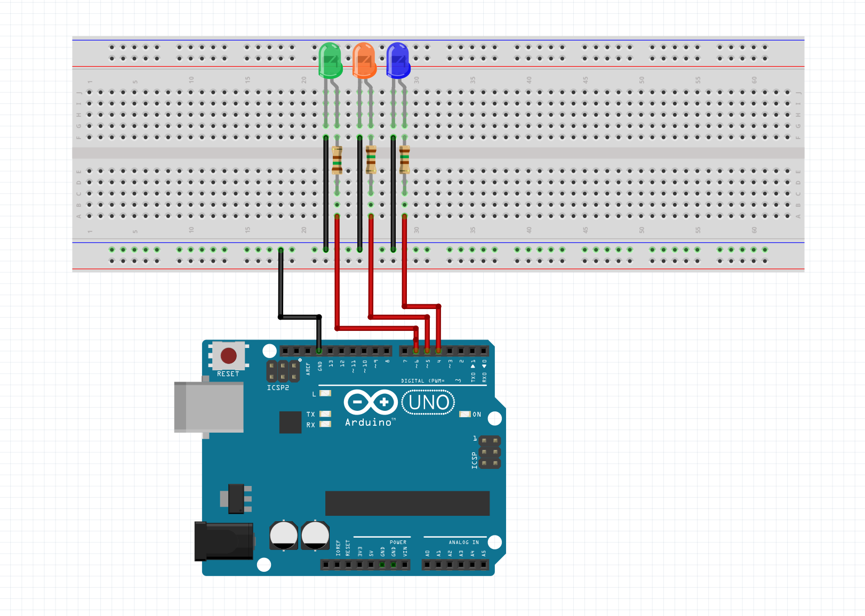The height and width of the screenshot is (616, 865).
Task: Click the L indicator LED on the Arduino
Action: pos(325,393)
